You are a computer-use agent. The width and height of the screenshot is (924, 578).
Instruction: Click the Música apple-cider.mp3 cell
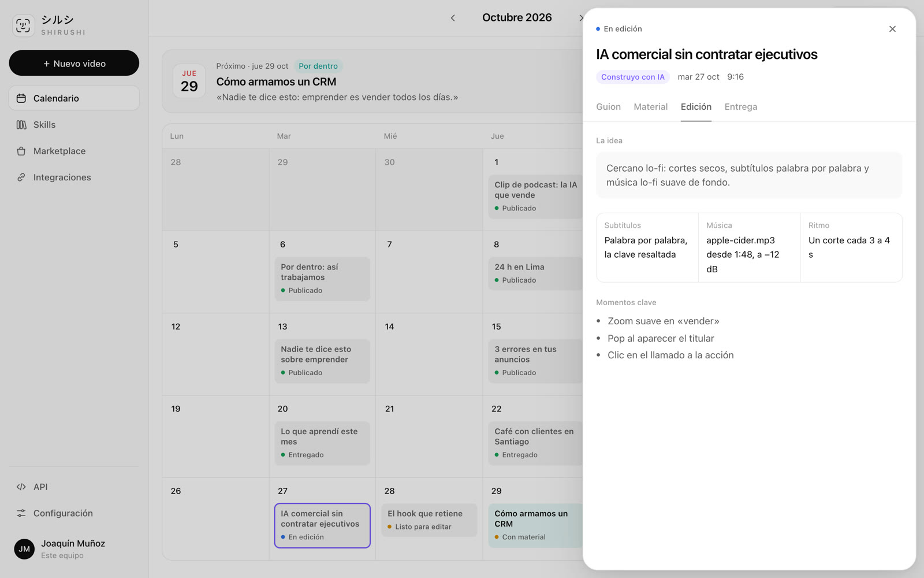[x=749, y=247]
